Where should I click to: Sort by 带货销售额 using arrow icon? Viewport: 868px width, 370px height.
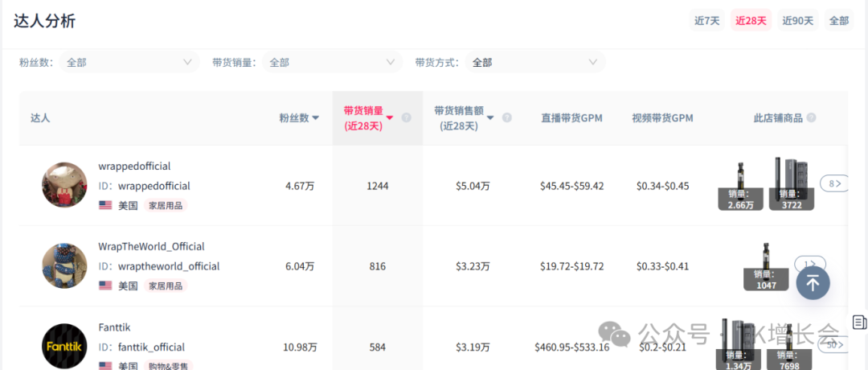tap(489, 117)
